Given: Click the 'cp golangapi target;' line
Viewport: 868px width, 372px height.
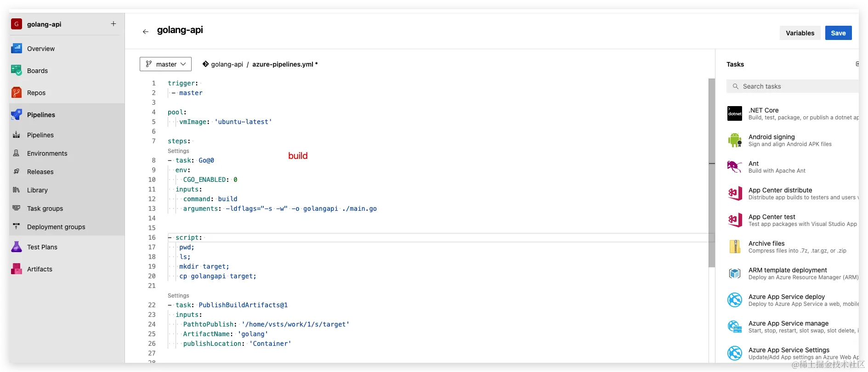Looking at the screenshot, I should tap(218, 276).
